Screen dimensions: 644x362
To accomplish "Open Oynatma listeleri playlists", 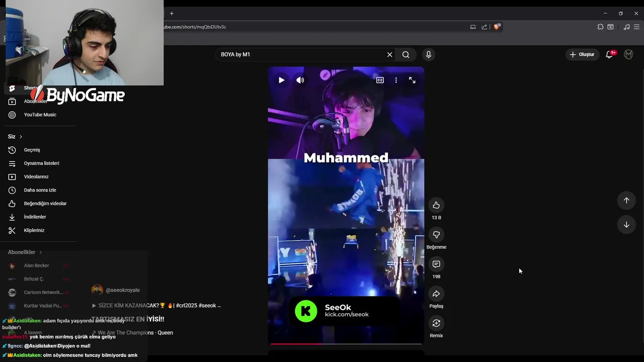I will click(40, 163).
